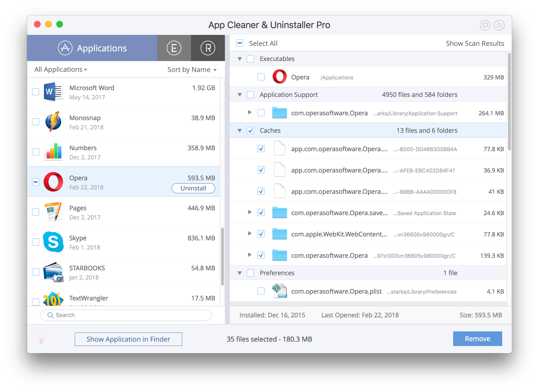Viewport: 539px width, 392px height.
Task: Click the Search applications input field
Action: tap(126, 316)
